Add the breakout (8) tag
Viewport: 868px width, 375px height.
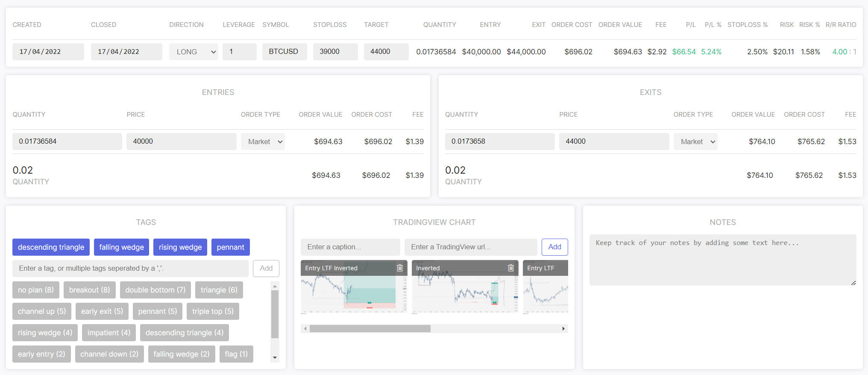click(90, 290)
